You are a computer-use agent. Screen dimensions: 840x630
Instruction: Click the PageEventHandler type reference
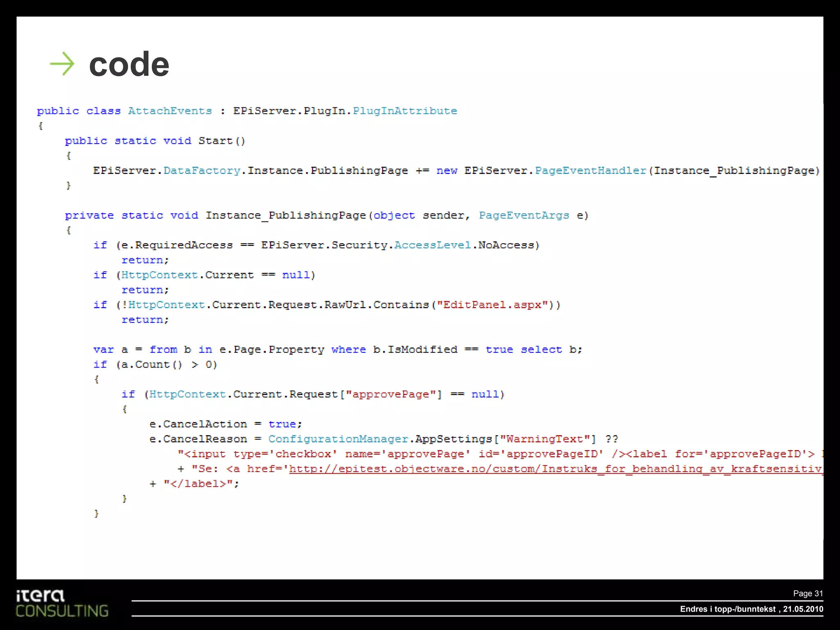(x=591, y=171)
